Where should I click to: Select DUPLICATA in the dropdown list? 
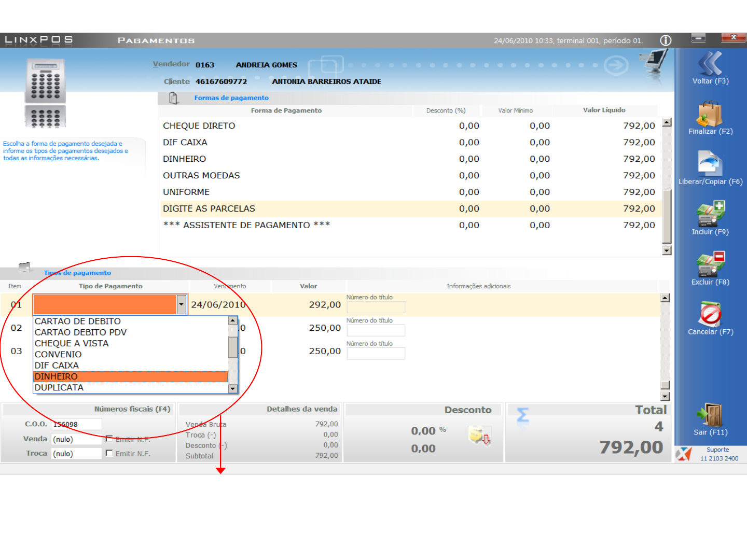(x=130, y=387)
